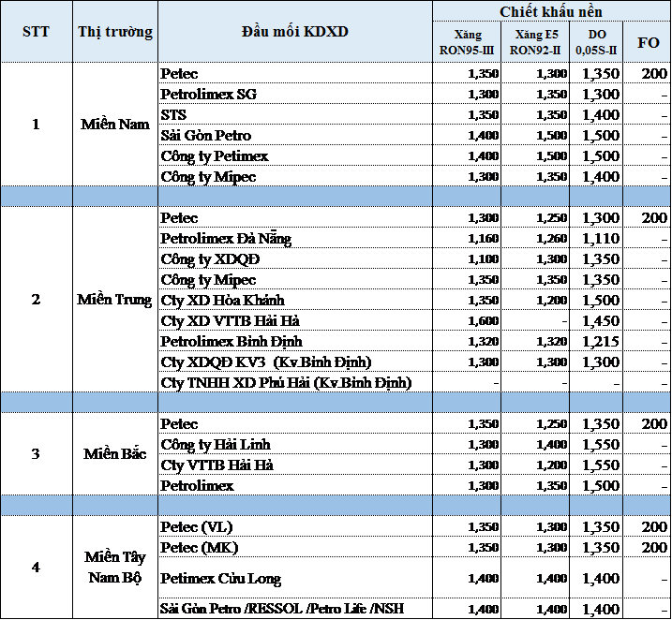Select the Sài Gòn Petro cell
Viewport: 672px width, 620px height.
[x=295, y=135]
